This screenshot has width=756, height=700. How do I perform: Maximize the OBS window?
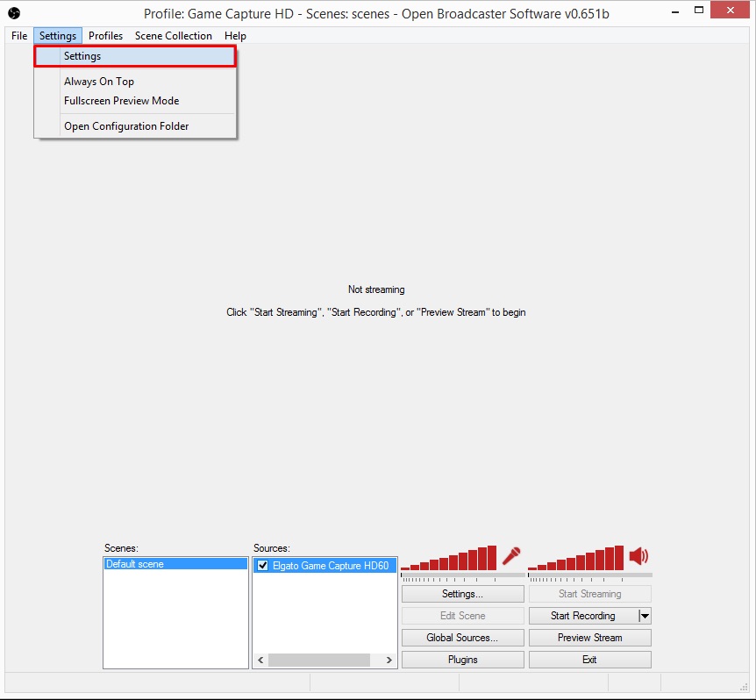(x=699, y=11)
